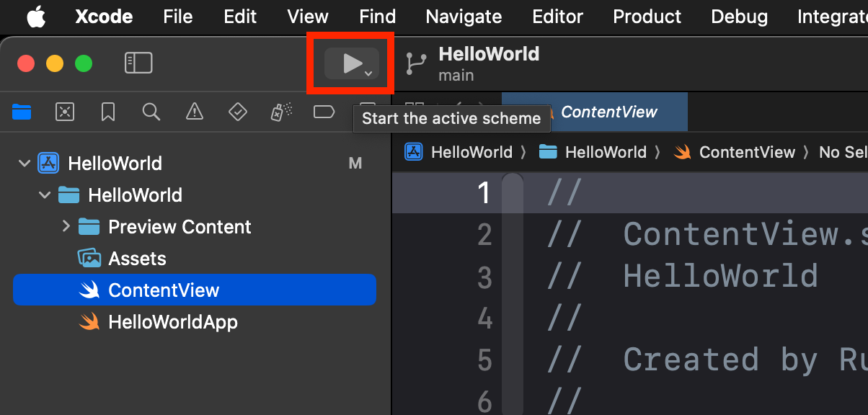Screen dimensions: 868x415
Task: Select the HelloWorldApp swift file
Action: point(172,322)
